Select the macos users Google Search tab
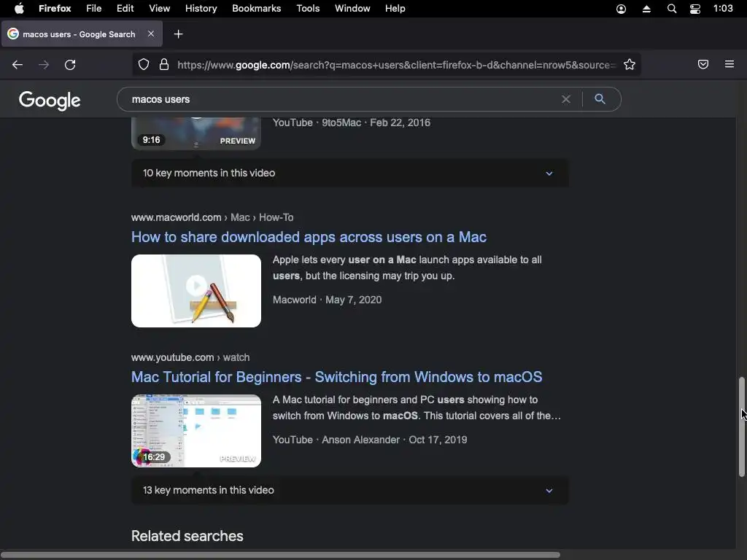Screen dimensions: 747x560 [x=82, y=34]
